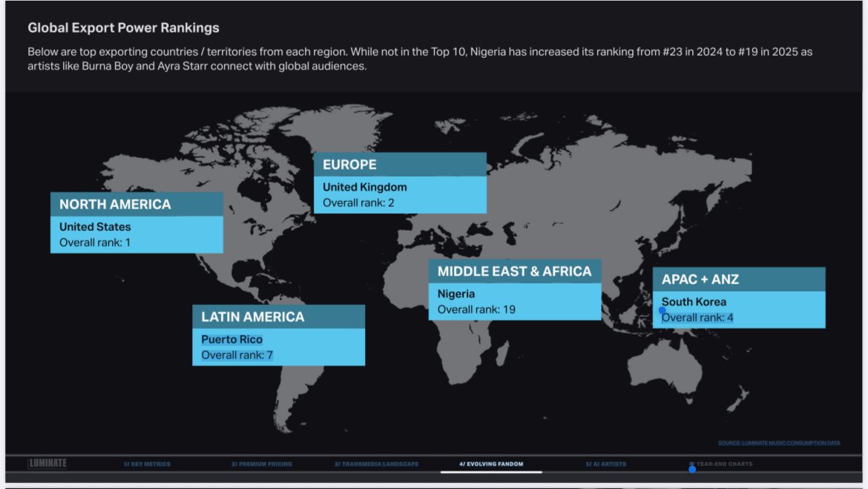Click the United States country label
The width and height of the screenshot is (868, 489).
[95, 226]
